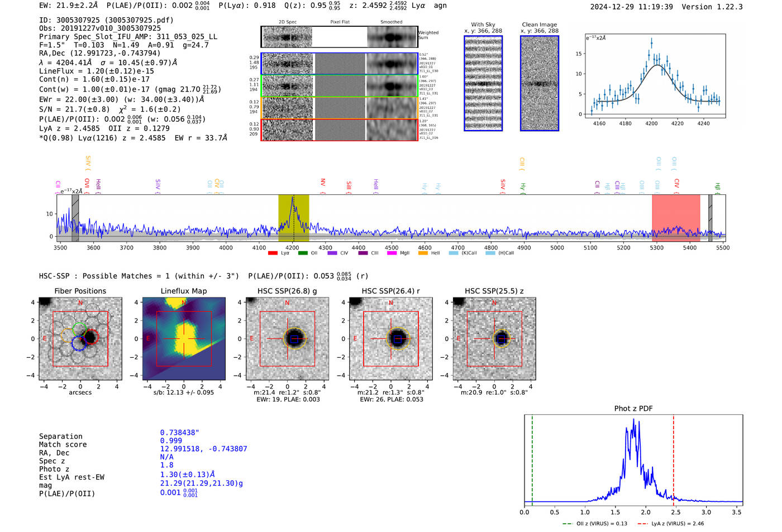Screen dimensions: 782x532
Task: Open the With Sky image
Action: pos(483,83)
